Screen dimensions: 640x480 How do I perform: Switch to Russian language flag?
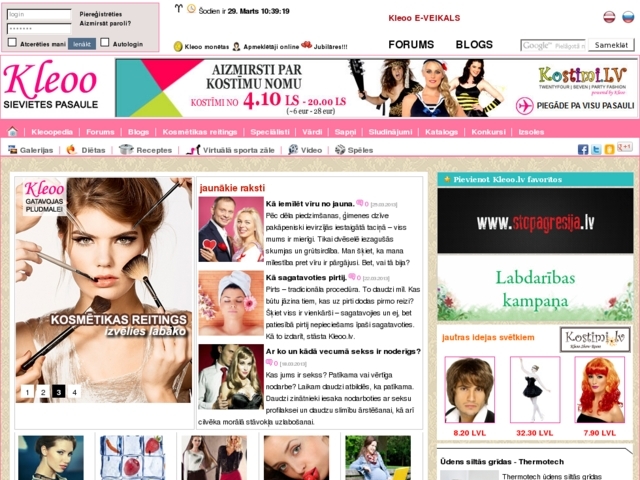tap(628, 17)
